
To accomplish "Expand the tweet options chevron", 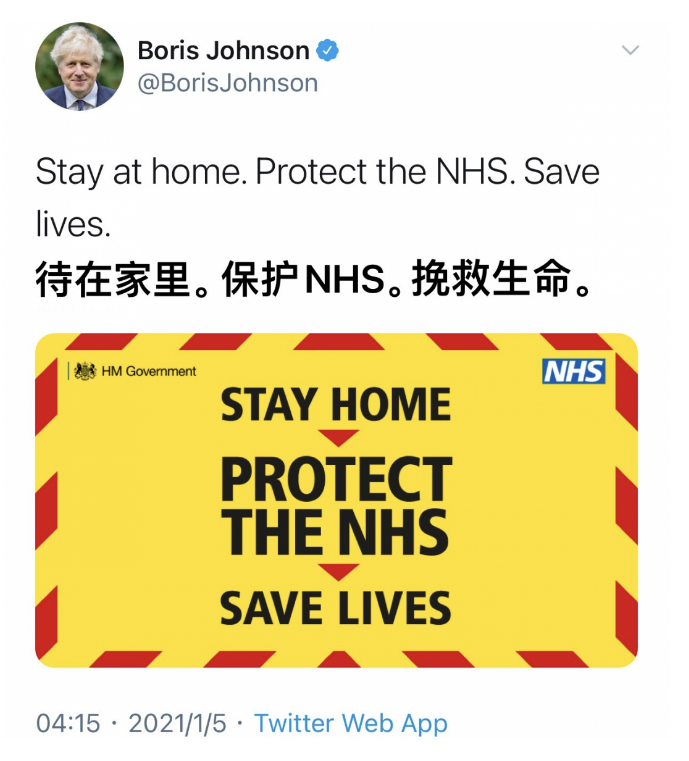I will [630, 50].
